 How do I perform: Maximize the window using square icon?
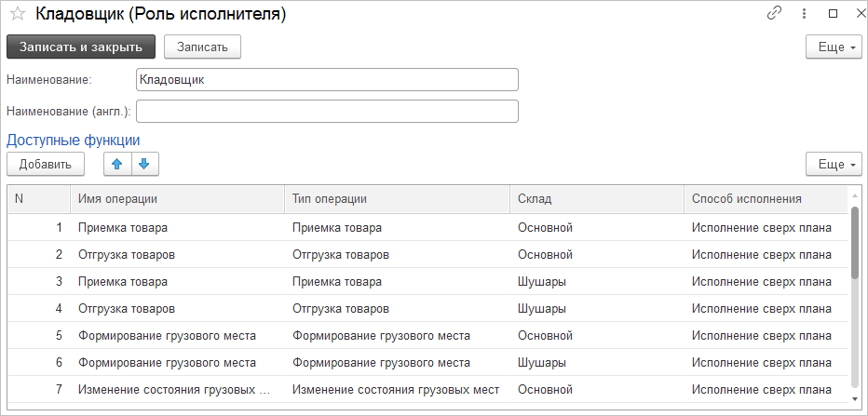point(833,14)
